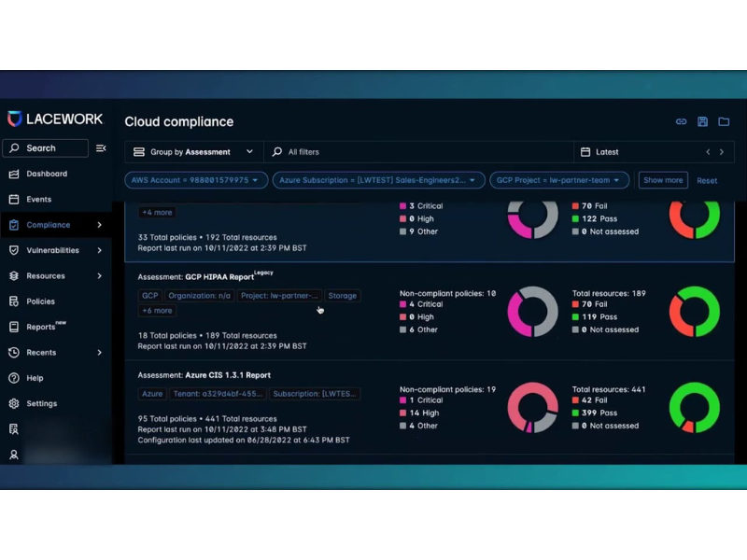Click the save view floppy disk icon
The height and width of the screenshot is (560, 747).
702,122
